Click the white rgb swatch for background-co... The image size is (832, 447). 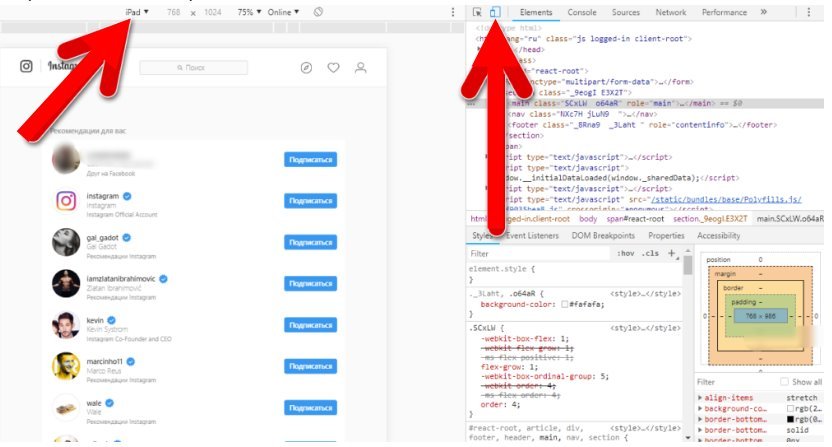(x=790, y=409)
